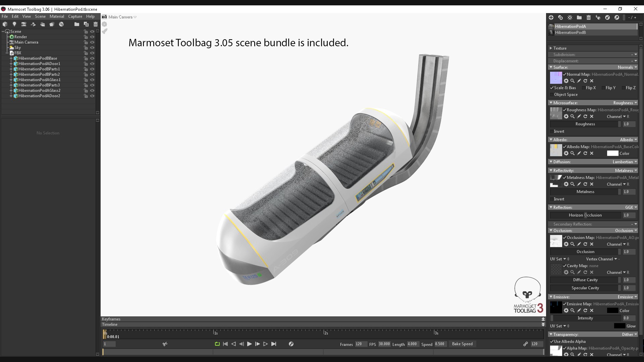Toggle visibility of HibernationPodBBase
The image size is (644, 362).
tap(92, 58)
